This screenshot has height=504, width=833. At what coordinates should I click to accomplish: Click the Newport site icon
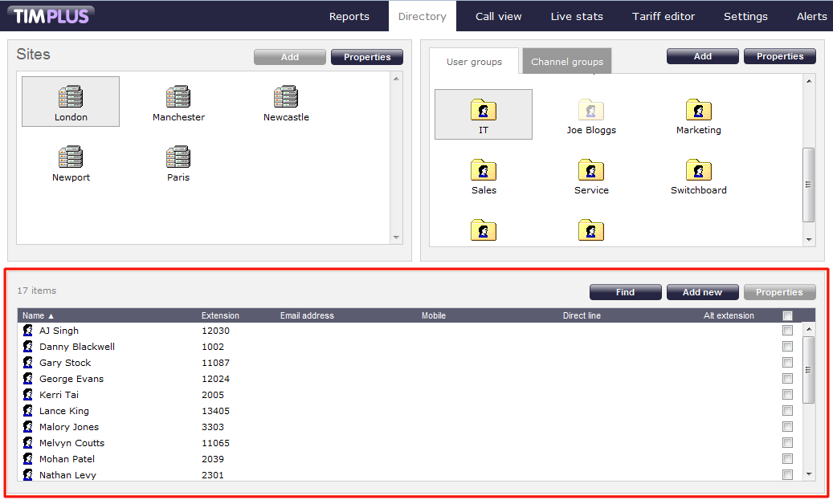click(71, 158)
